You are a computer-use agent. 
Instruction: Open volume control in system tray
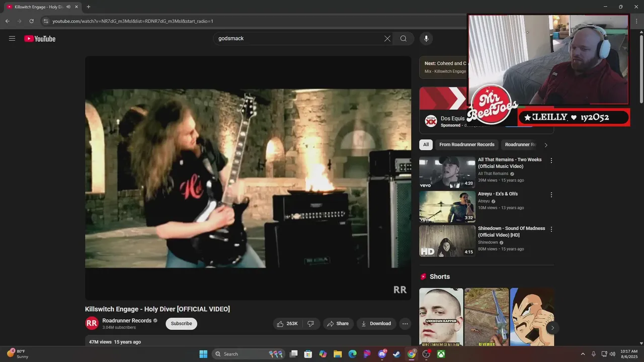(612, 354)
